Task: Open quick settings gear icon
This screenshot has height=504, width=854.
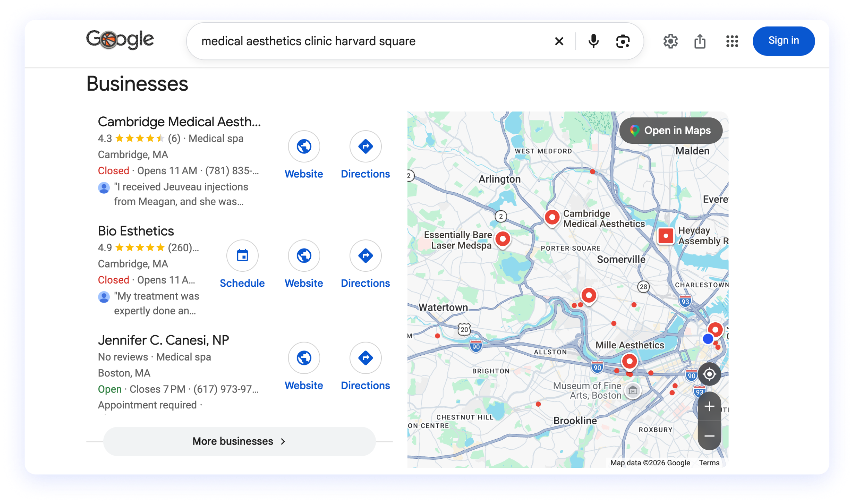Action: 671,41
